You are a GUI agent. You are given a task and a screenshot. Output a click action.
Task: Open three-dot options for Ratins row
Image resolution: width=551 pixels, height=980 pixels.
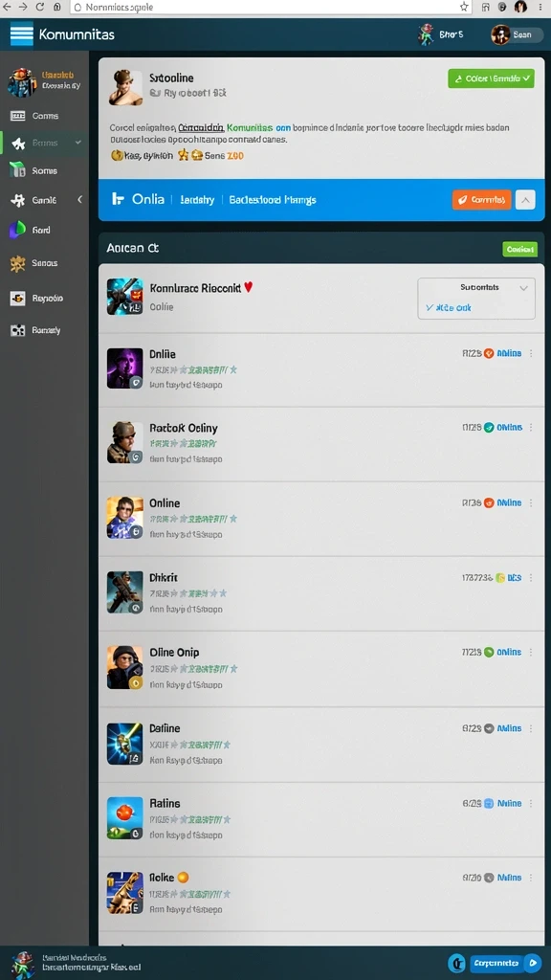[x=531, y=803]
